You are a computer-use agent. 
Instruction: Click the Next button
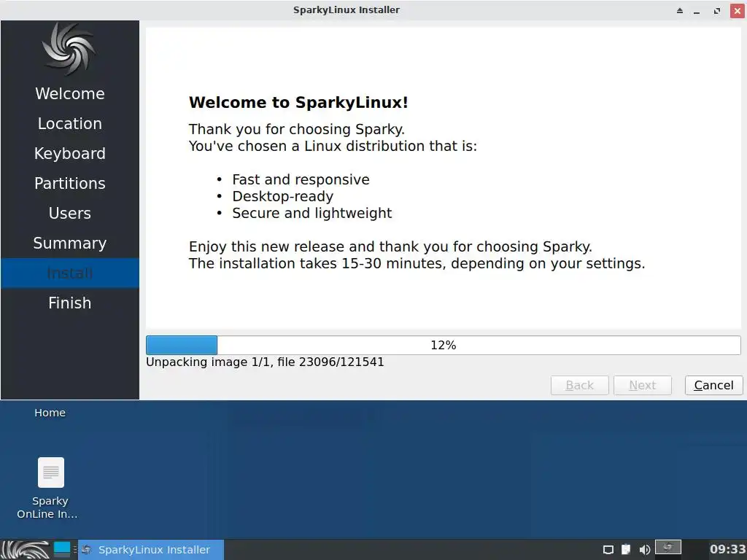click(643, 385)
